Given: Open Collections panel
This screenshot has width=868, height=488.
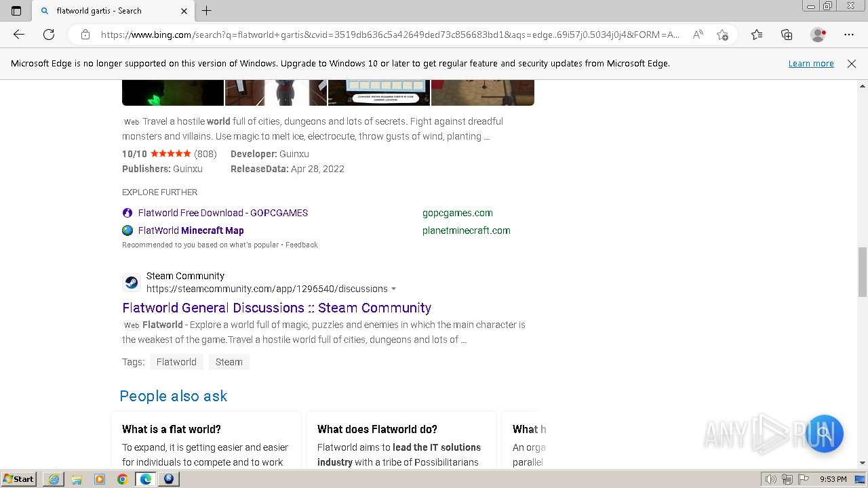Looking at the screenshot, I should click(x=787, y=35).
